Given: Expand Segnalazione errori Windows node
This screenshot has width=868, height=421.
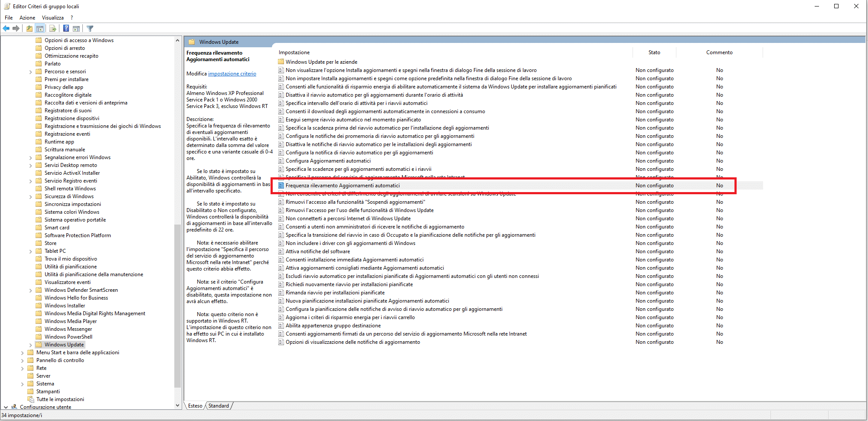Looking at the screenshot, I should pos(30,158).
